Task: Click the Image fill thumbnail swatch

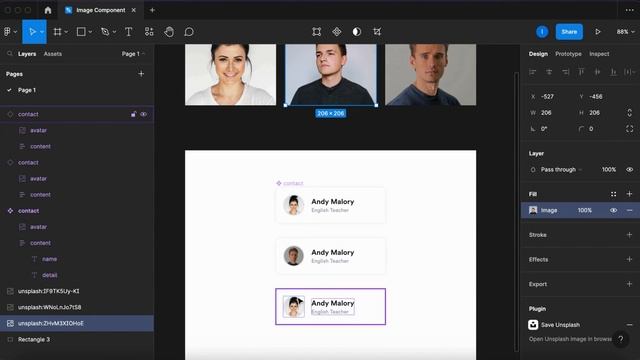Action: [533, 210]
